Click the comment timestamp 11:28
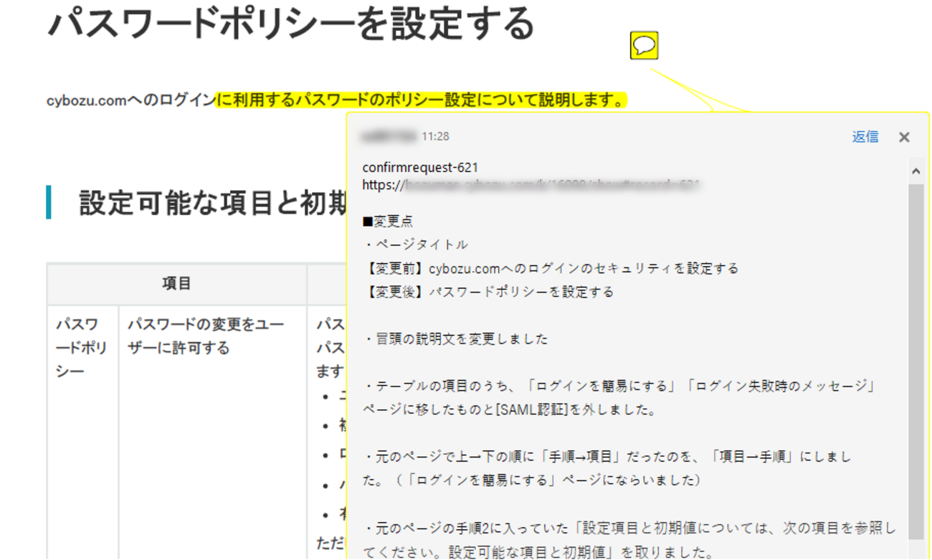This screenshot has width=932, height=560. click(x=435, y=136)
